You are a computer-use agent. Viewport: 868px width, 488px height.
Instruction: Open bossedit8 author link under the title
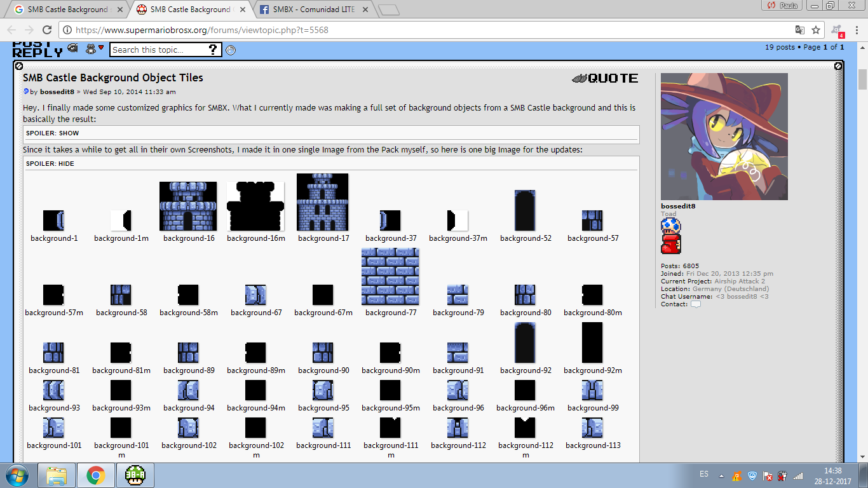click(x=57, y=91)
